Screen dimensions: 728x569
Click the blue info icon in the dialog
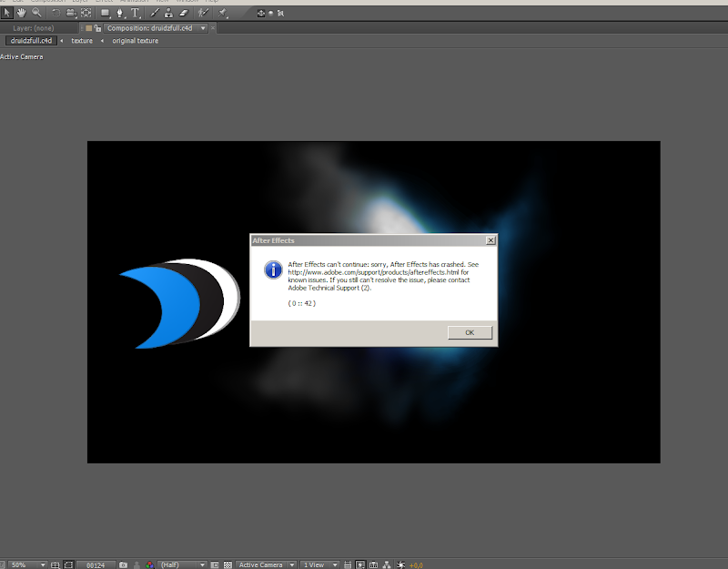click(273, 269)
